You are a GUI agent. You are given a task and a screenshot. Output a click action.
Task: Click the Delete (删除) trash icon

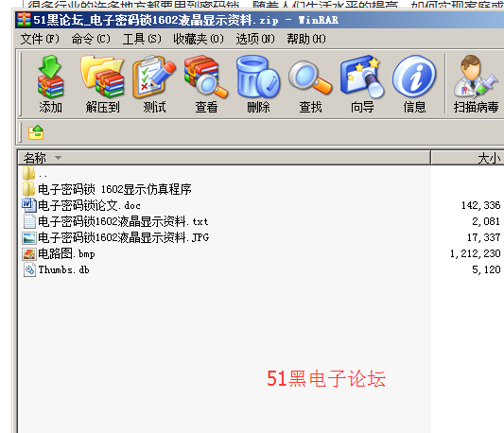(258, 77)
